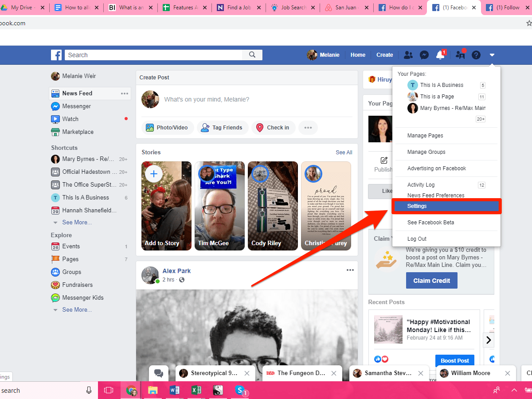The height and width of the screenshot is (399, 532).
Task: Click the Word icon in taskbar
Action: tap(175, 390)
